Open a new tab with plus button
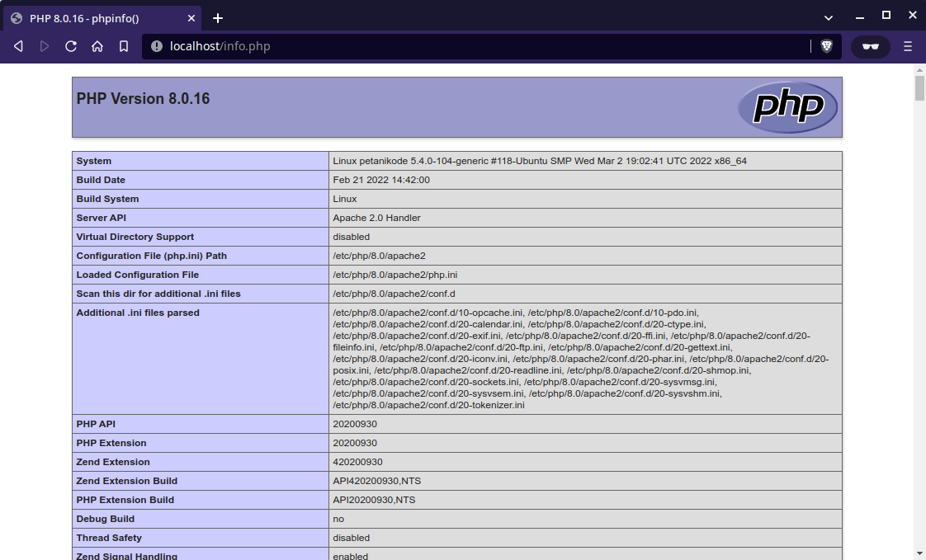Viewport: 926px width, 560px height. pos(218,18)
